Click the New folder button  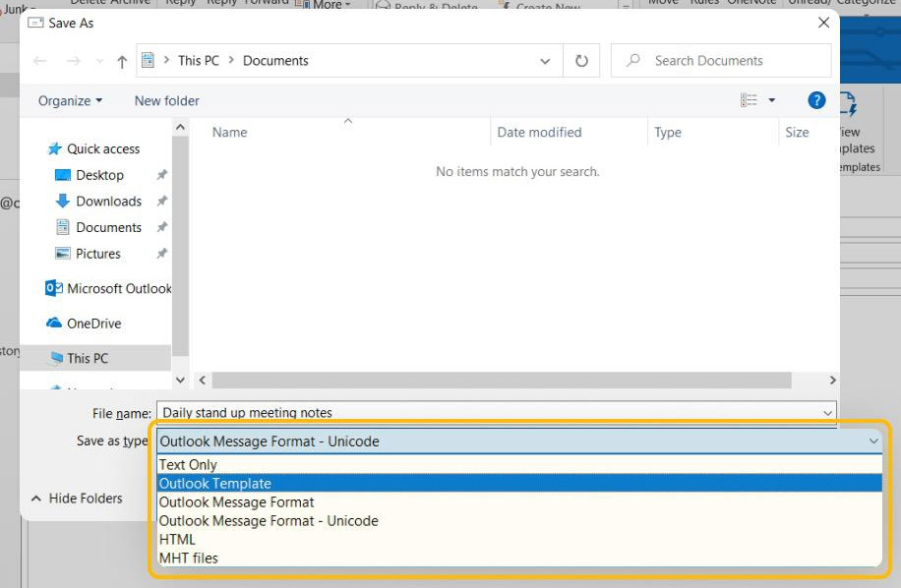click(x=165, y=100)
